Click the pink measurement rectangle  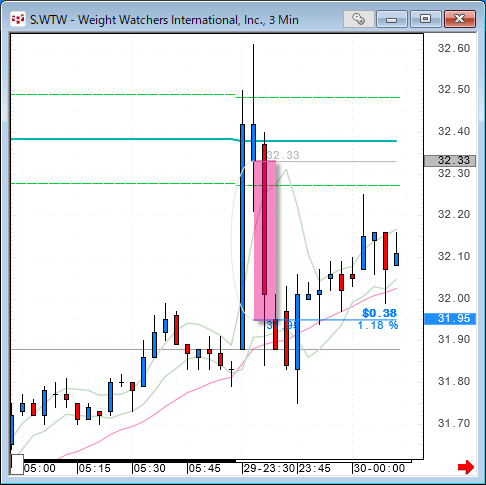point(265,240)
